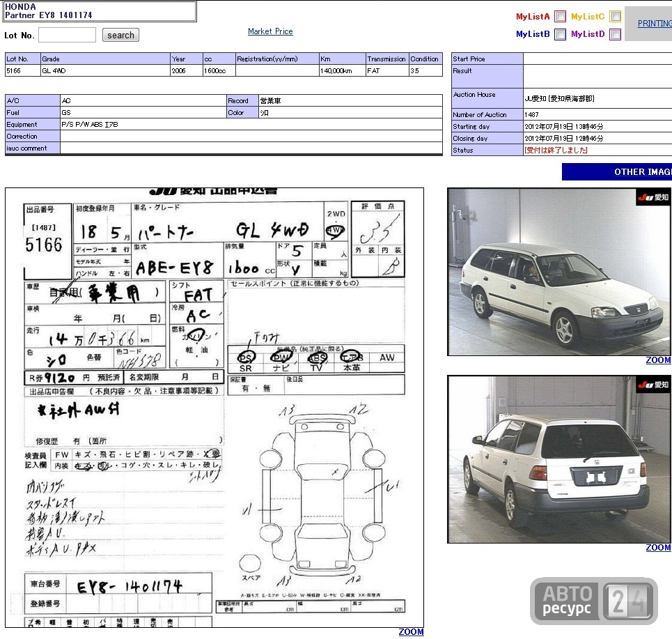Select equipment text P/S P/W ABS
The width and height of the screenshot is (672, 639).
90,124
